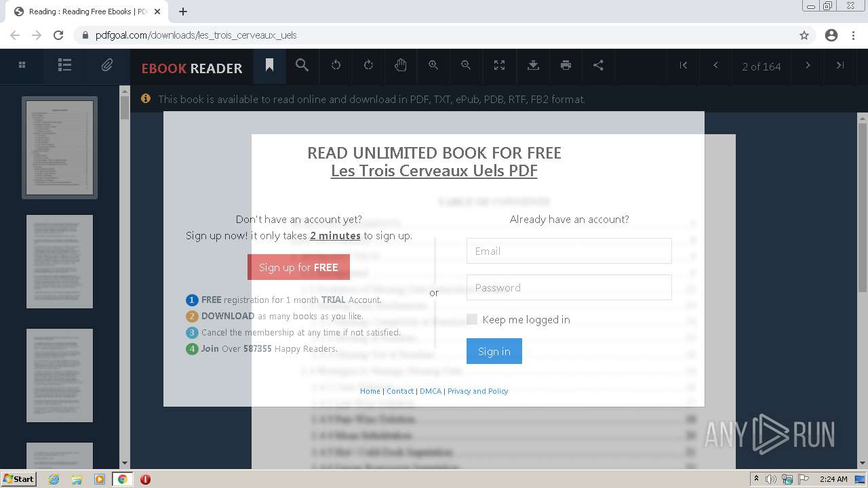The width and height of the screenshot is (868, 488).
Task: Show hidden system tray icons
Action: tap(756, 479)
